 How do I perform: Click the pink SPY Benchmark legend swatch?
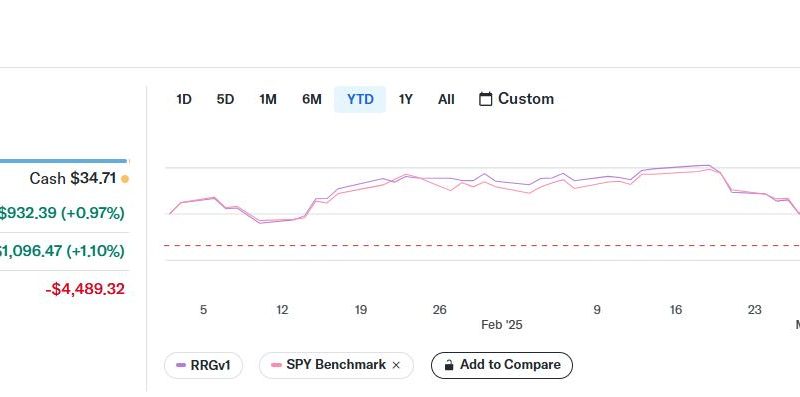coord(277,365)
